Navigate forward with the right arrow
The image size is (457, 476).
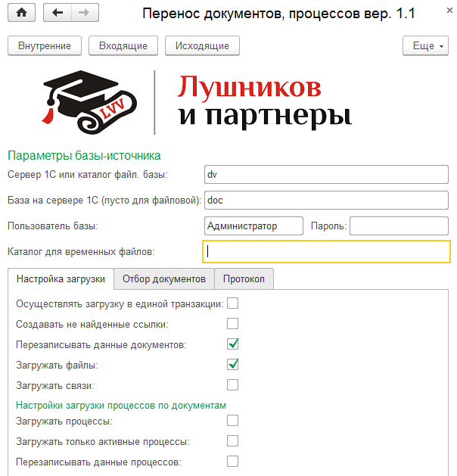pyautogui.click(x=85, y=13)
